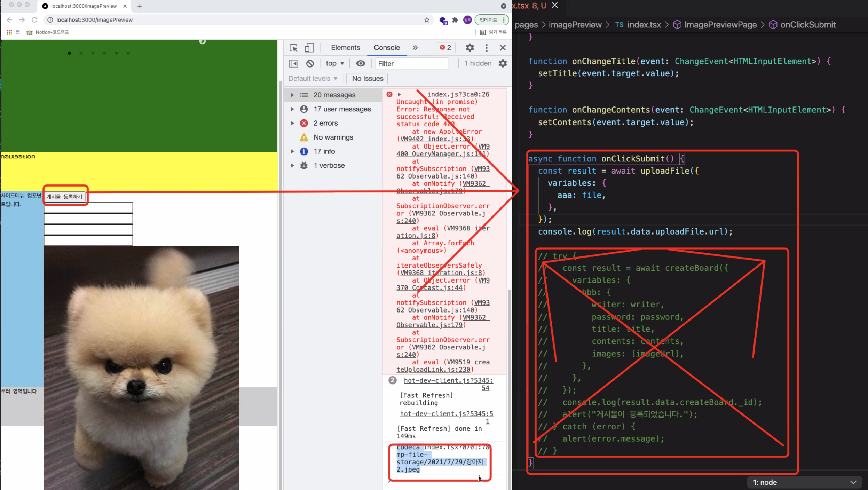
Task: Open console filter settings gear
Action: (503, 63)
